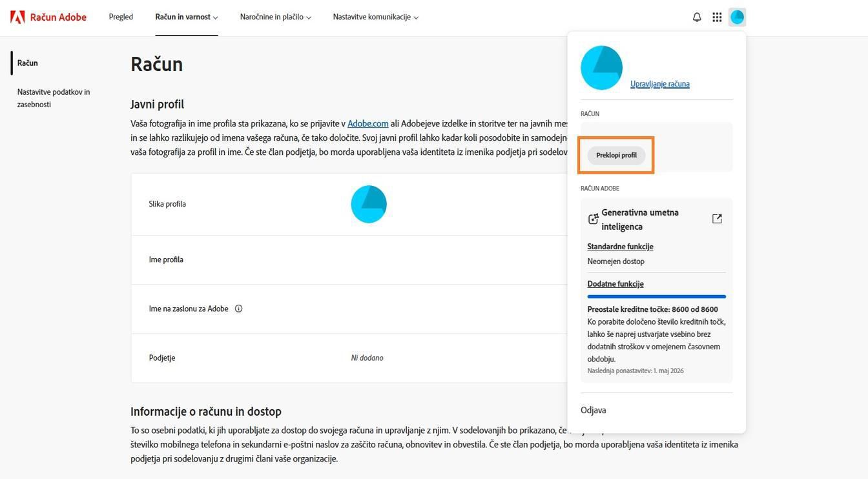The height and width of the screenshot is (479, 868).
Task: Click the Naslednja ponastavitev date text
Action: [x=635, y=371]
